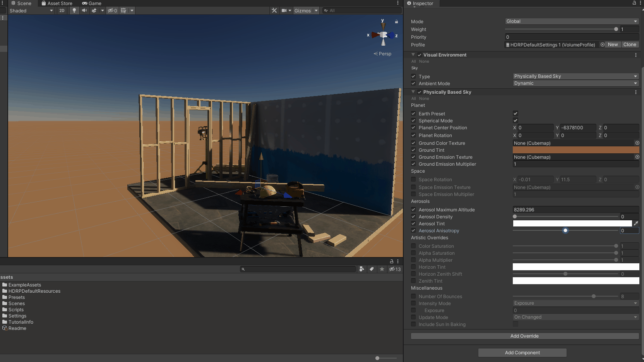
Task: Open Visual Environment override options menu
Action: [636, 55]
